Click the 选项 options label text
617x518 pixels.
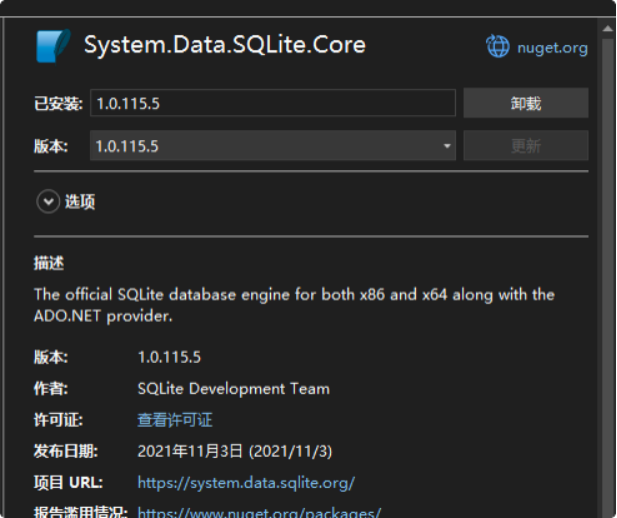(80, 202)
